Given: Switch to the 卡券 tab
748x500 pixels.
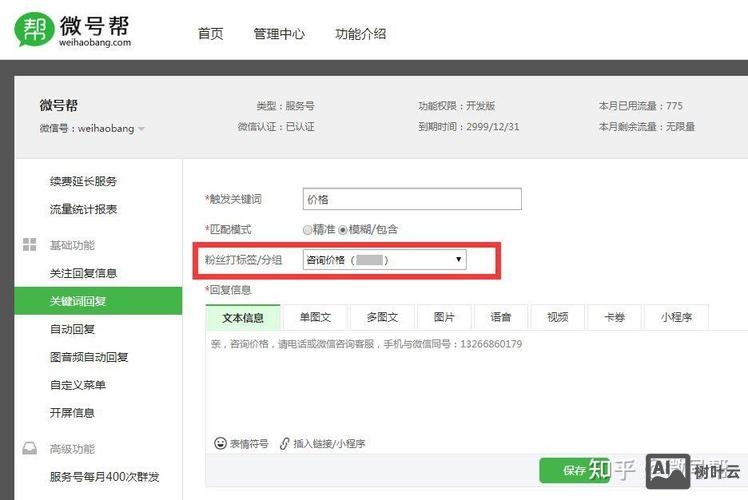Looking at the screenshot, I should coord(614,317).
